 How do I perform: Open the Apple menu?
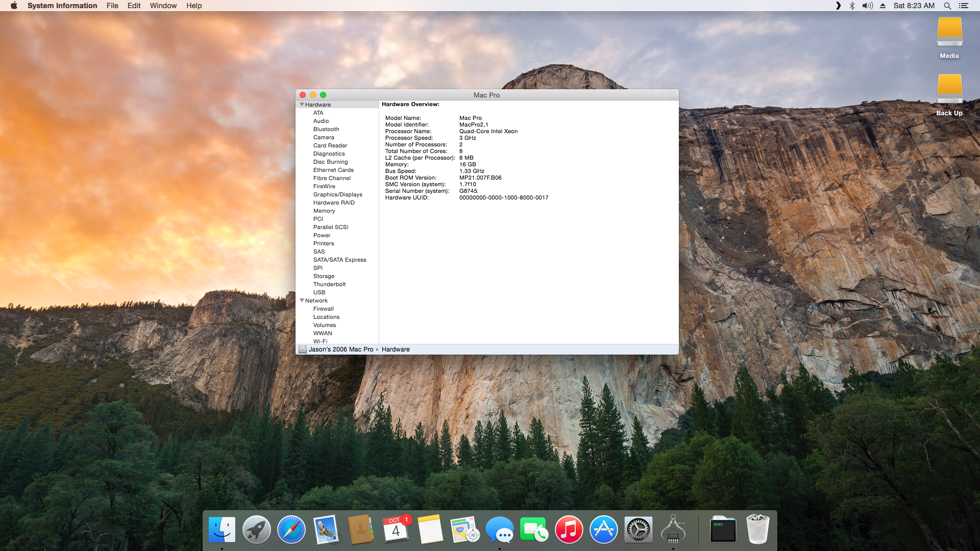click(x=14, y=6)
